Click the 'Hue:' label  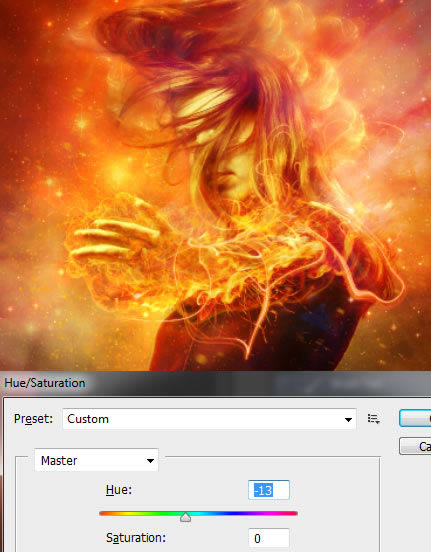[x=119, y=490]
